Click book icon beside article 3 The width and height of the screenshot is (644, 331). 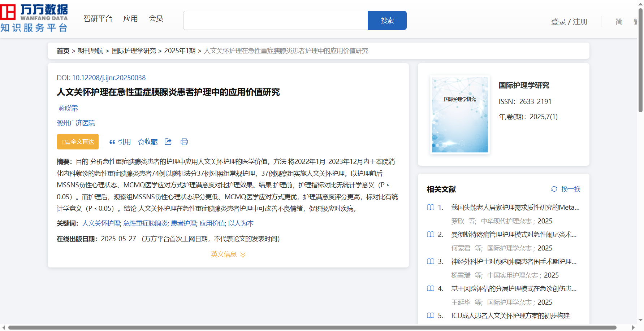pos(431,262)
